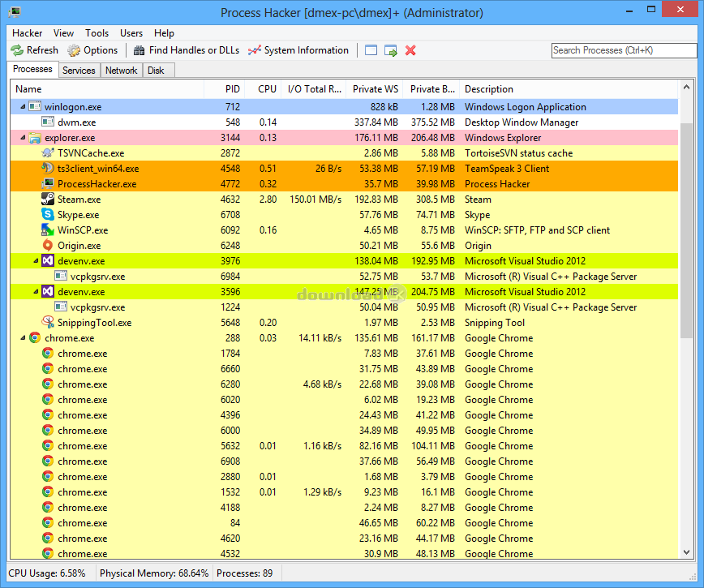Click the ts3client_win64.exe TeamSpeak icon
This screenshot has height=588, width=704.
pyautogui.click(x=48, y=168)
